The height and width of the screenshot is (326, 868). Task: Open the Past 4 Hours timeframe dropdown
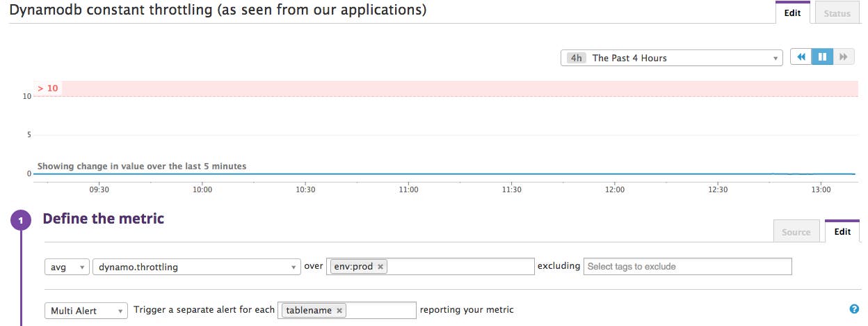pos(671,58)
